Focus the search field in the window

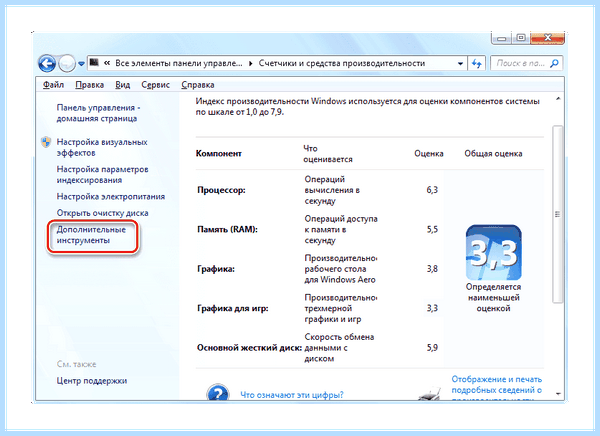(x=526, y=63)
